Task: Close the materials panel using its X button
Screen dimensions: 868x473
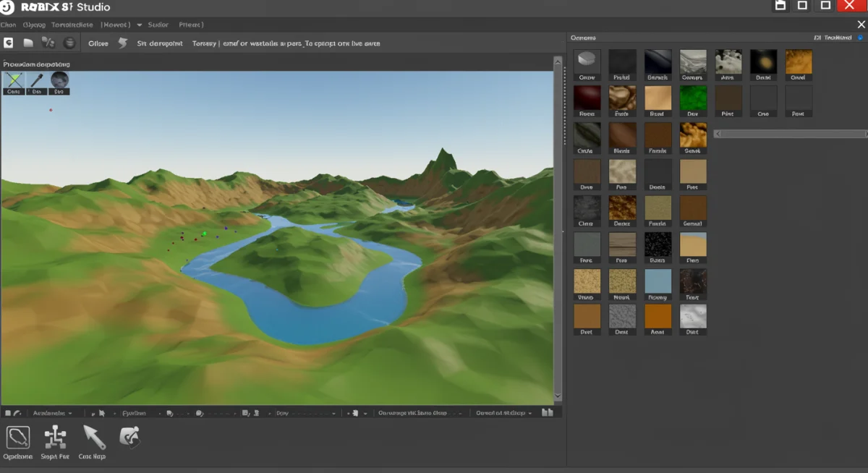Action: tap(861, 25)
